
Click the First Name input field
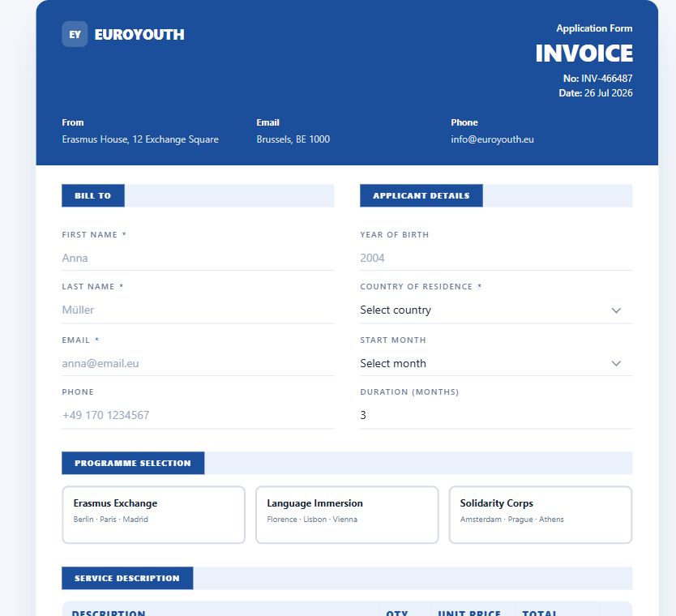point(198,259)
